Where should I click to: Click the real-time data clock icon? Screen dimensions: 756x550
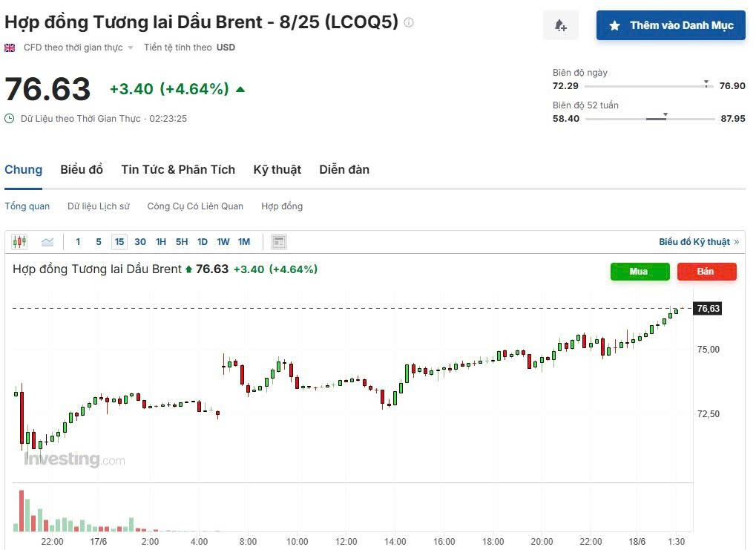(10, 118)
